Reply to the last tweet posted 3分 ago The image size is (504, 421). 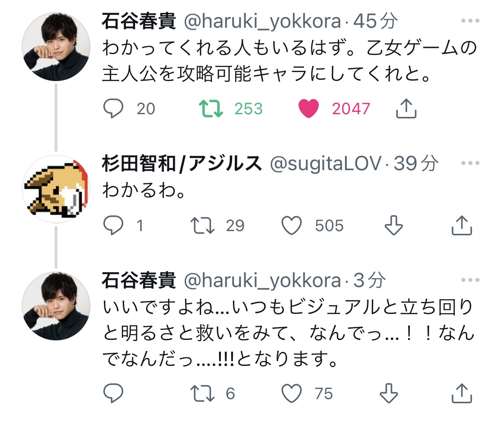pos(113,394)
